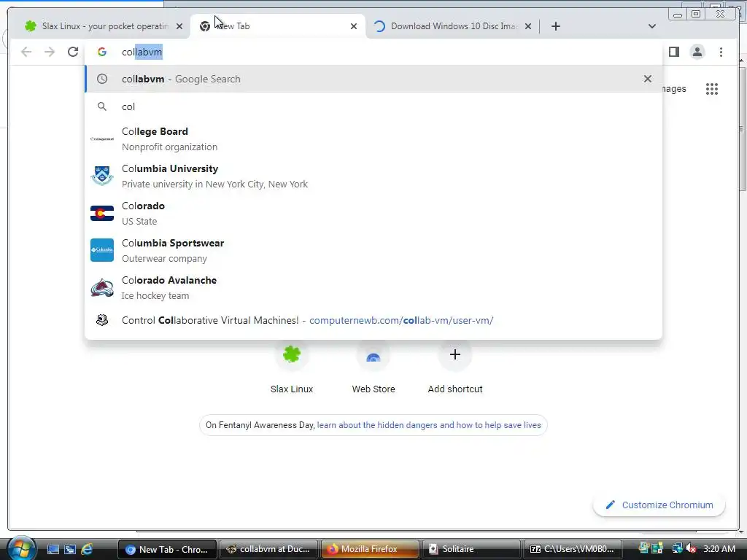The width and height of the screenshot is (747, 560).
Task: Choose the 'col' search suggestion
Action: pyautogui.click(x=373, y=106)
